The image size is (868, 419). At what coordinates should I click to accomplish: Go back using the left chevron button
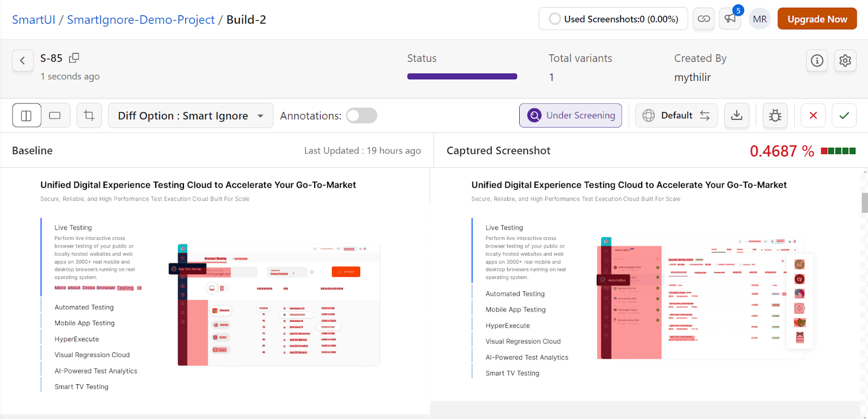(x=22, y=60)
